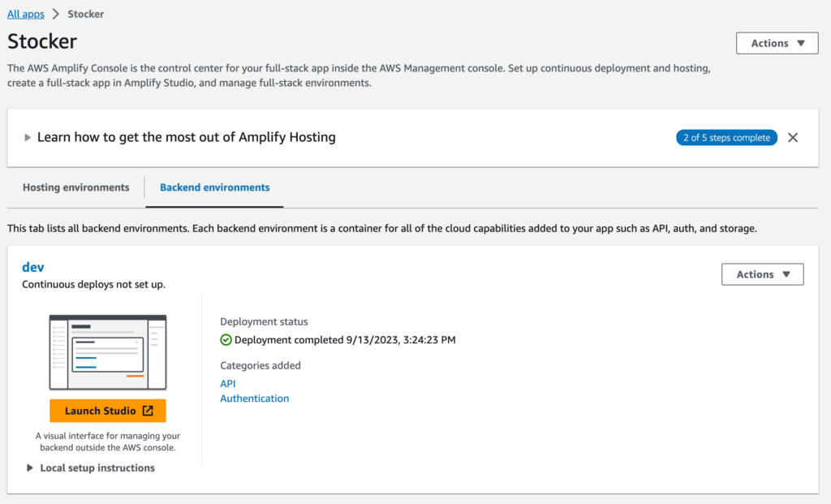Expand Local setup instructions
The image size is (831, 504).
[30, 468]
